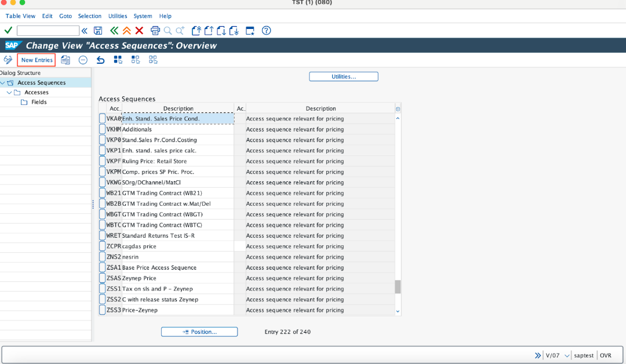Open the status bar V/07 dropdown arrow
This screenshot has width=626, height=364.
pos(567,356)
